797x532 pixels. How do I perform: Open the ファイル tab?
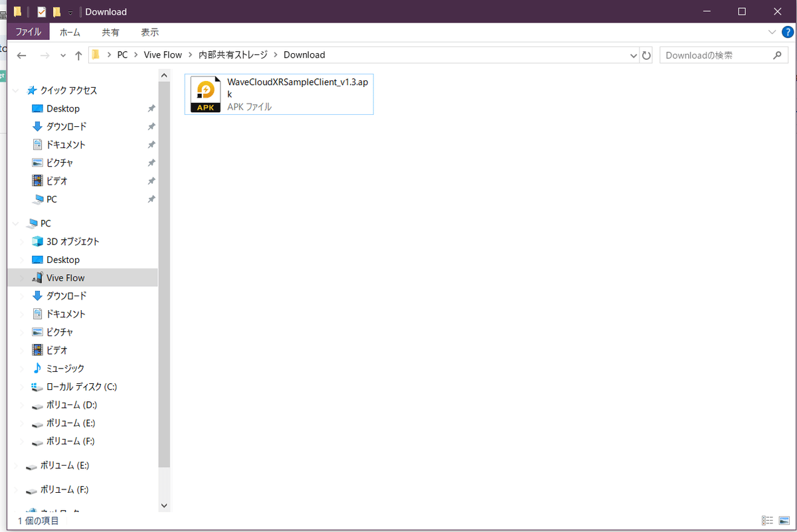[x=28, y=32]
